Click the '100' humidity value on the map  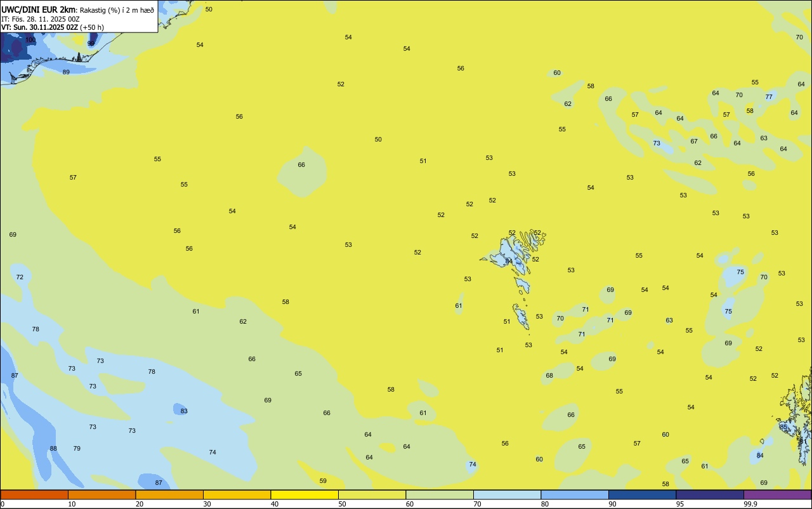tap(30, 40)
